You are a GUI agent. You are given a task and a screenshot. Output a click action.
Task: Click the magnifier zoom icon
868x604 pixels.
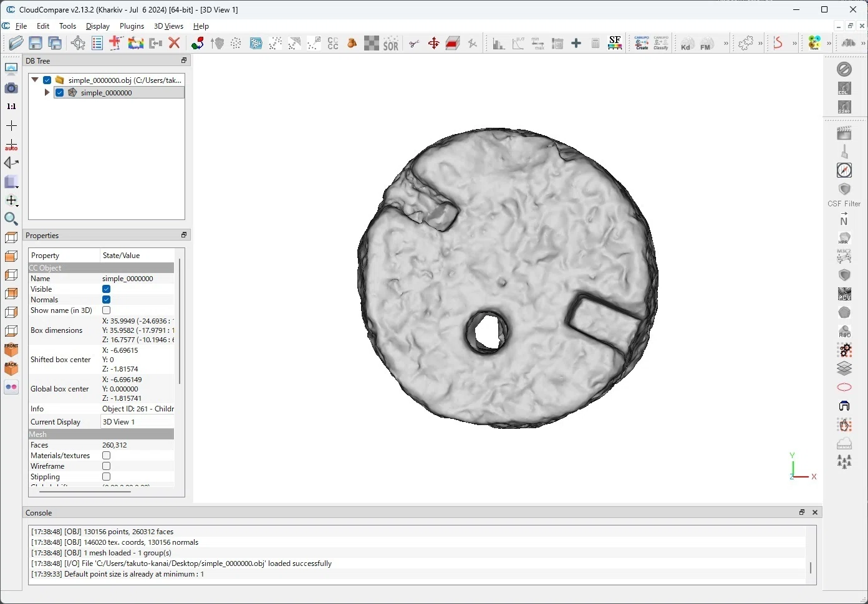pyautogui.click(x=11, y=219)
